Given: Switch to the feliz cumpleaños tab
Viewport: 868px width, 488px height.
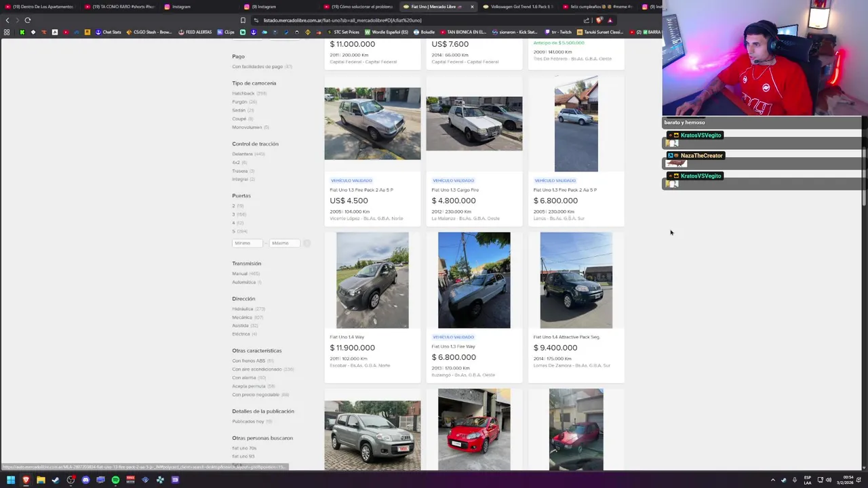Looking at the screenshot, I should 597,7.
